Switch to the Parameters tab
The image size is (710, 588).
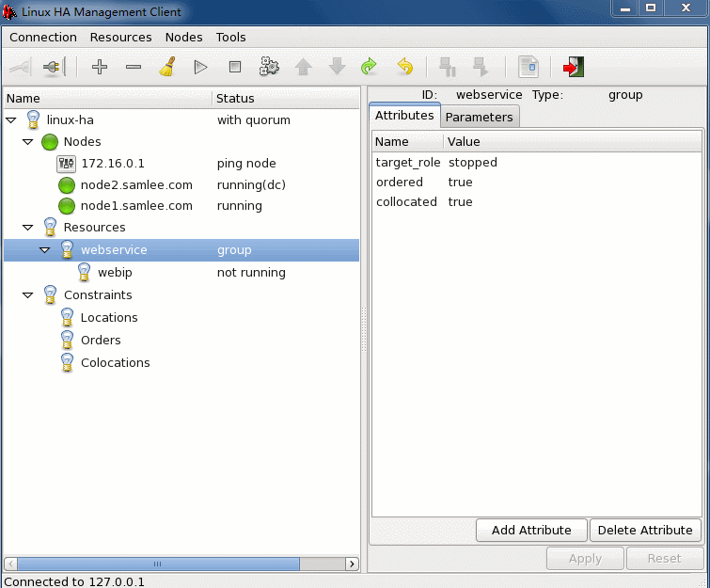(479, 118)
